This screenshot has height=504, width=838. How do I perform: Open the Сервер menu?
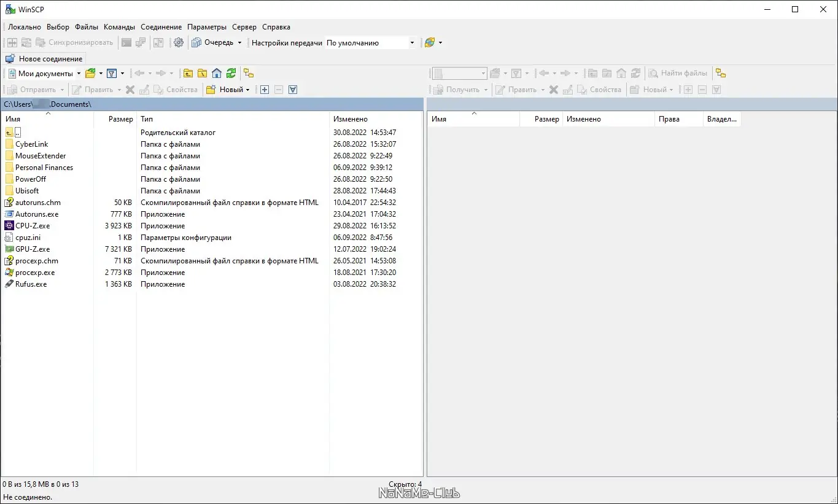point(244,27)
